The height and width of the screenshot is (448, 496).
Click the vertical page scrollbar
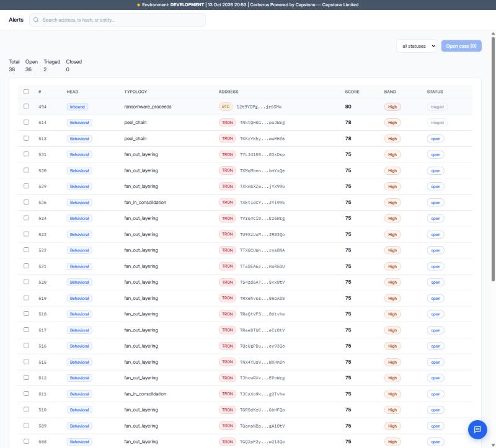point(493,159)
